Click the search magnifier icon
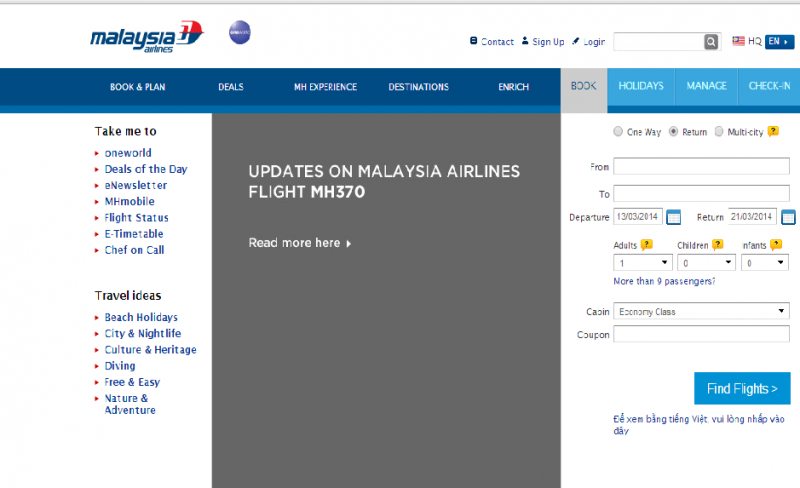Image resolution: width=800 pixels, height=488 pixels. click(x=711, y=42)
